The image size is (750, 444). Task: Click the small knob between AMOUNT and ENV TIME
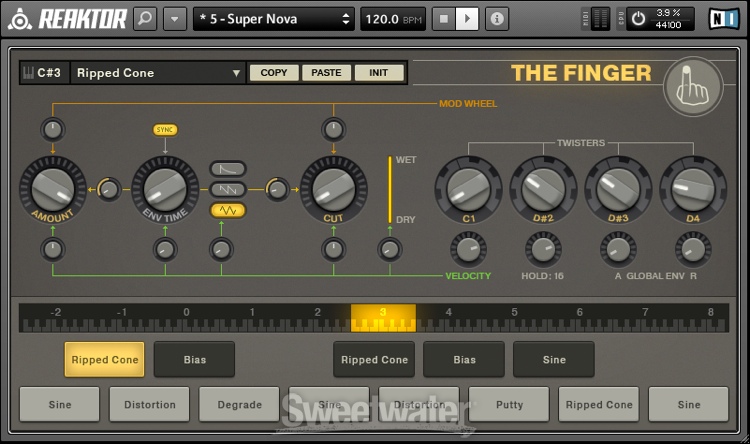pos(109,189)
